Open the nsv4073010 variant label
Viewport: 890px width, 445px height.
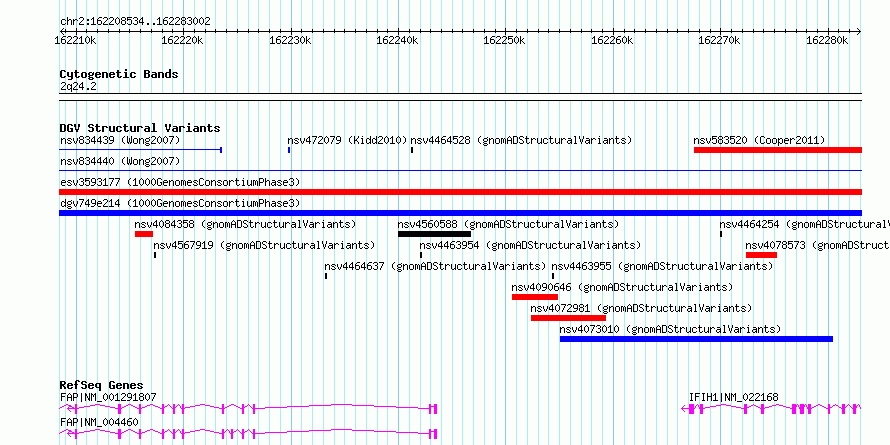pos(670,329)
